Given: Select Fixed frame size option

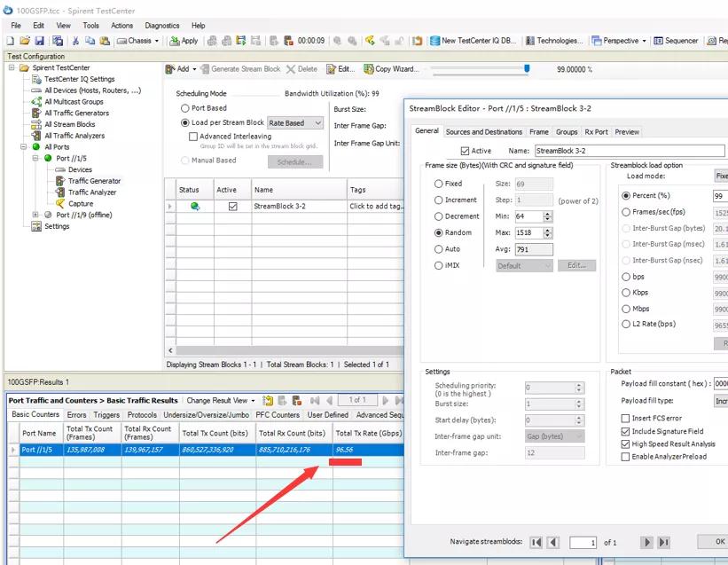Looking at the screenshot, I should point(438,184).
